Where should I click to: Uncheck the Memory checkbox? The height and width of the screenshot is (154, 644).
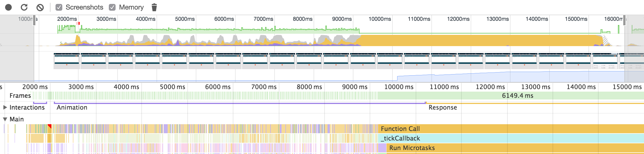pyautogui.click(x=112, y=7)
